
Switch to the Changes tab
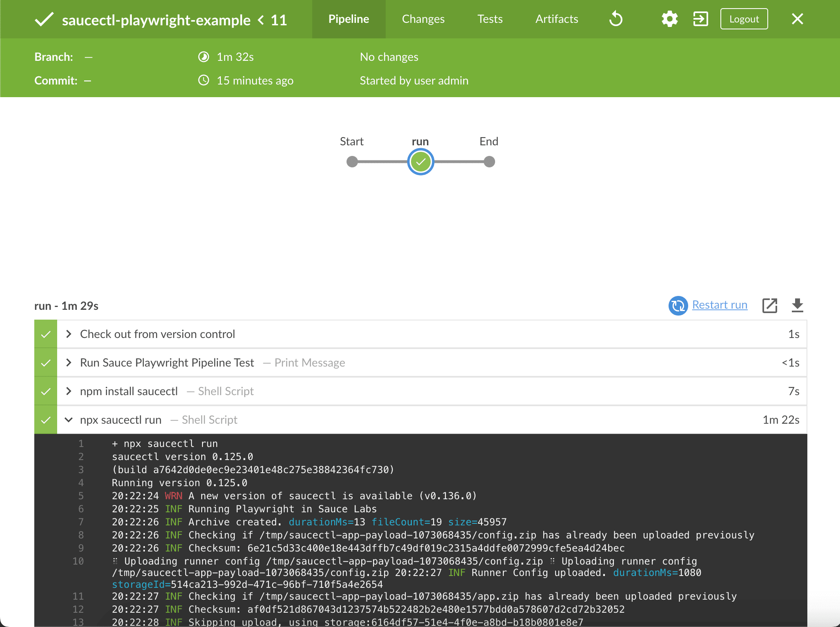423,19
